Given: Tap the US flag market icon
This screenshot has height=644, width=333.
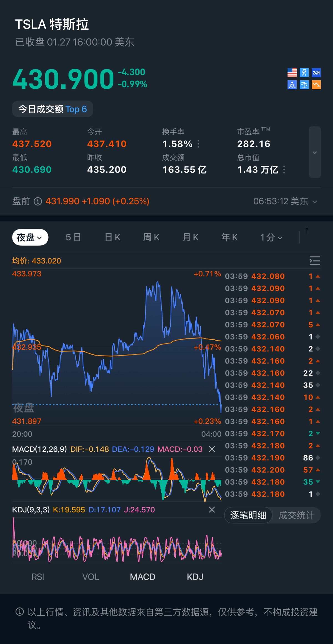Looking at the screenshot, I should pyautogui.click(x=292, y=73).
